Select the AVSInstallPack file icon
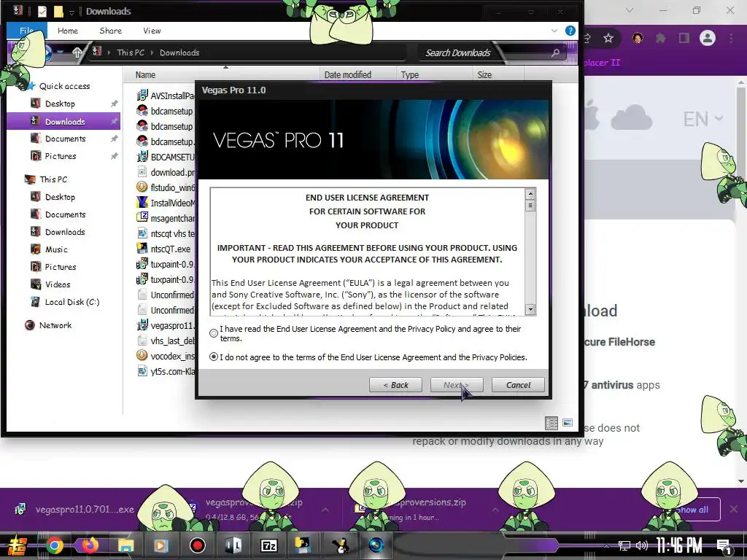Screen dimensions: 747x560 click(142, 96)
